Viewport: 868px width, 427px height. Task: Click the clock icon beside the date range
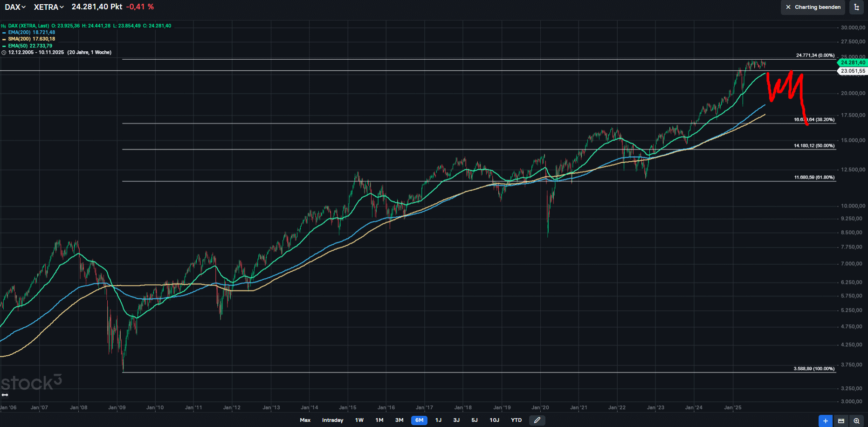[4, 52]
